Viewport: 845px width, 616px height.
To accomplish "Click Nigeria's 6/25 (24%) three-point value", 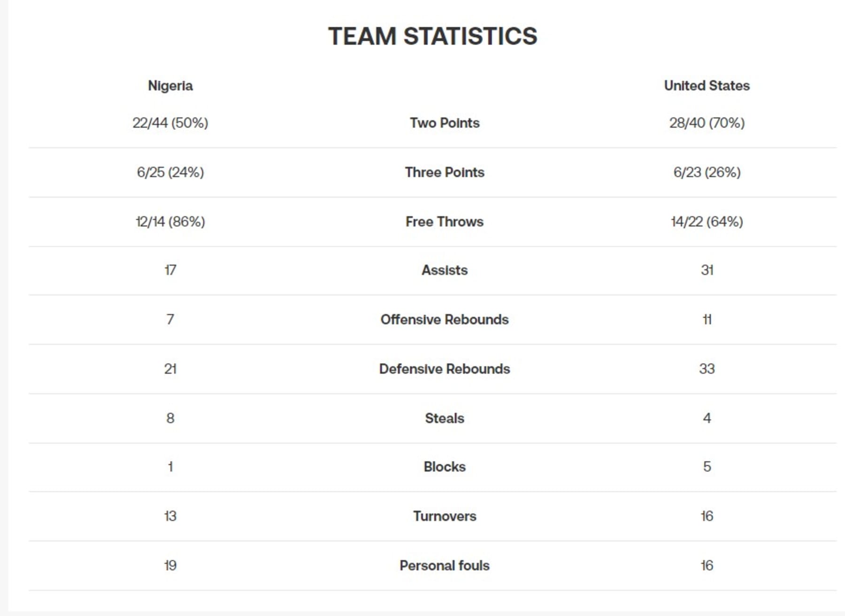I will (x=170, y=172).
